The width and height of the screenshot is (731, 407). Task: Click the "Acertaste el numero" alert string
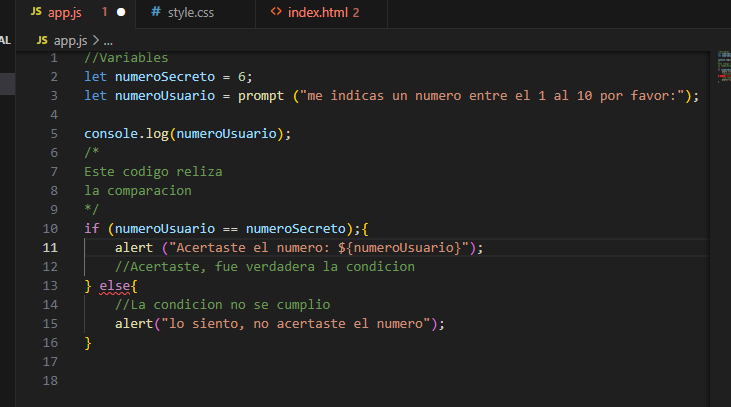pyautogui.click(x=319, y=248)
